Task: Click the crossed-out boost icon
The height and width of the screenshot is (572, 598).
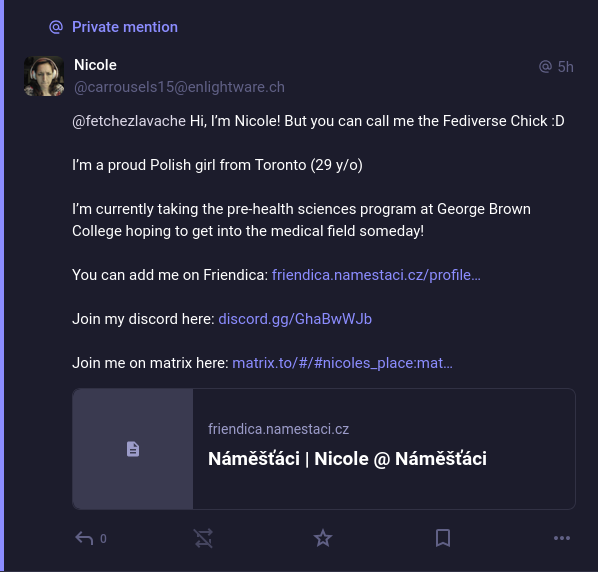Action: click(x=203, y=538)
